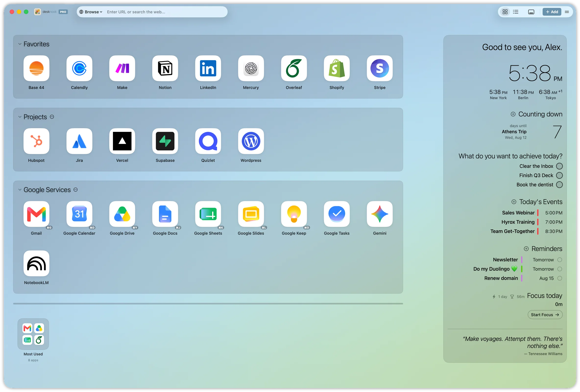Open the Base 44 app icon

(x=36, y=68)
